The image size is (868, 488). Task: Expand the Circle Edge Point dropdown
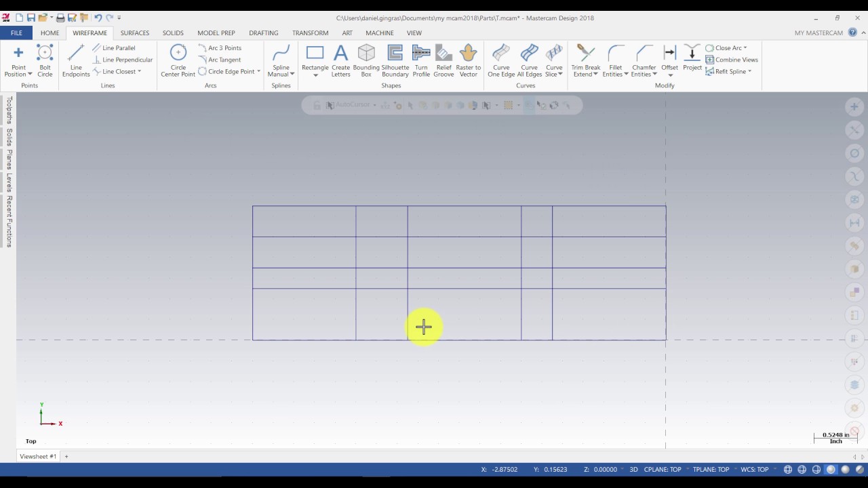258,71
